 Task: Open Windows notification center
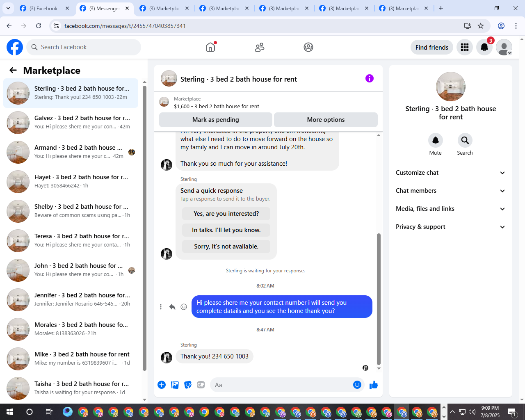(x=512, y=412)
